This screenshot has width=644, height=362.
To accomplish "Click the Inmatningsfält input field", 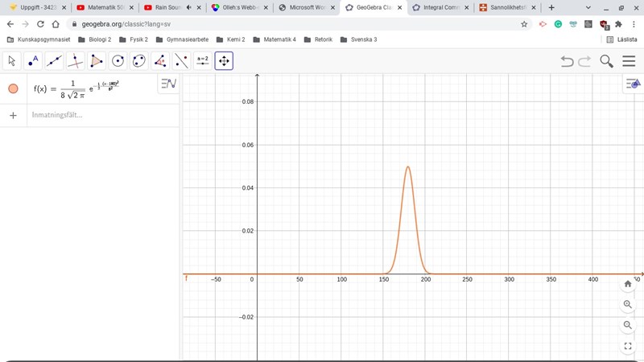I will (x=97, y=115).
